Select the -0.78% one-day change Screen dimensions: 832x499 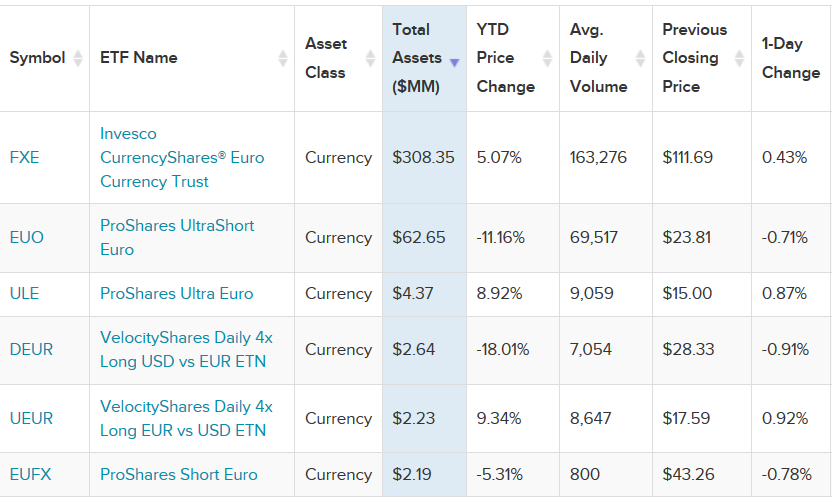tap(787, 474)
